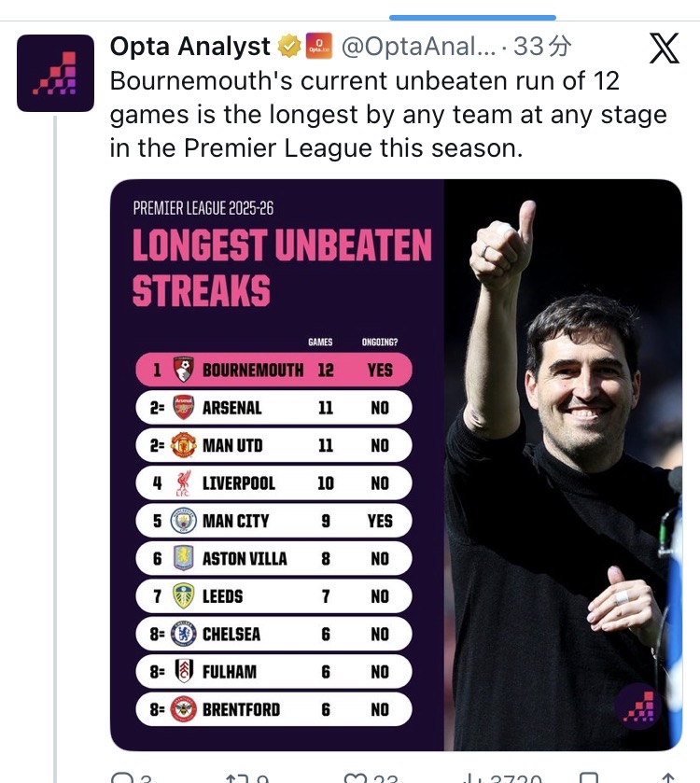Click the OptaJoe affiliation badge
The width and height of the screenshot is (700, 783).
pos(319,46)
